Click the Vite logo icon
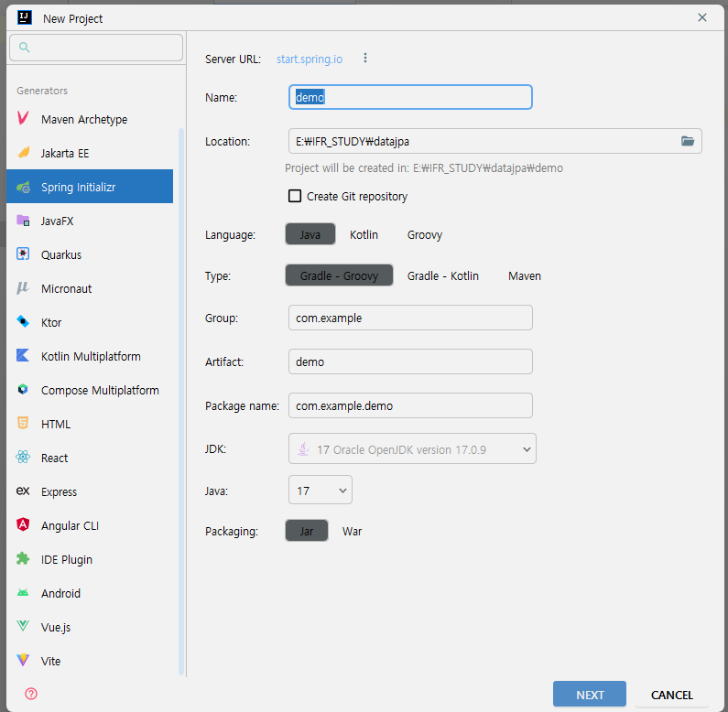The image size is (728, 712). coord(23,660)
